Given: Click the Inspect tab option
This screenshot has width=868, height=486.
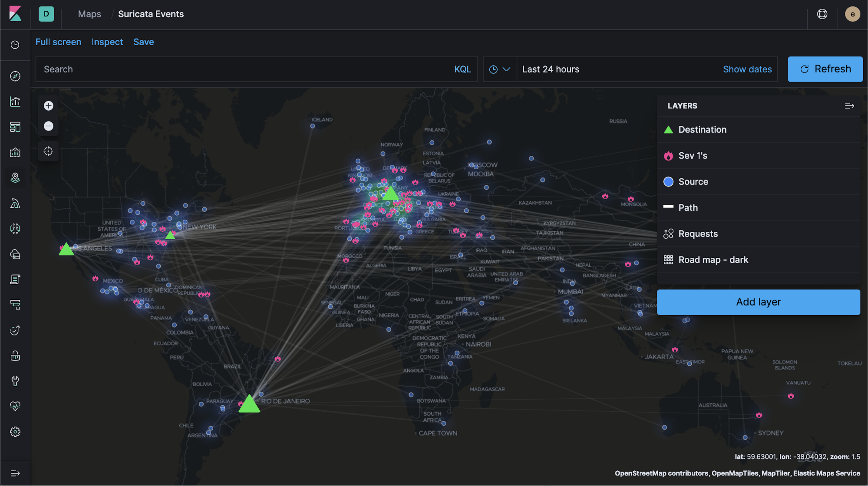Looking at the screenshot, I should click(x=107, y=42).
